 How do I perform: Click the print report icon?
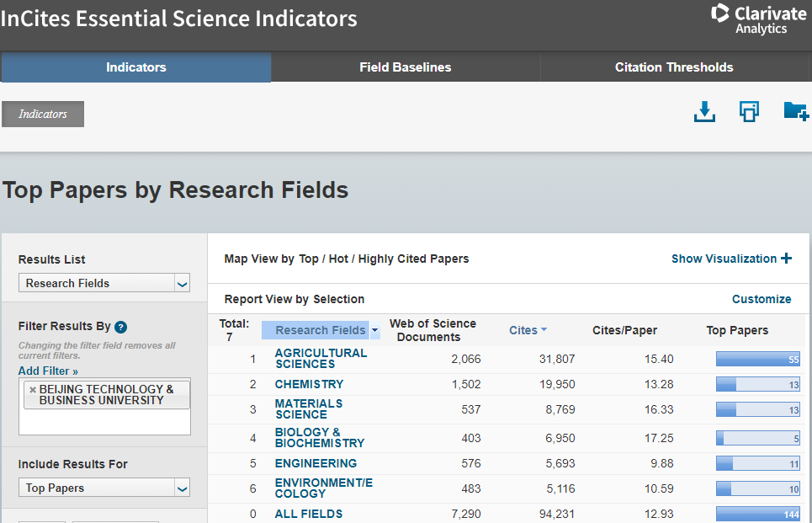[x=749, y=112]
